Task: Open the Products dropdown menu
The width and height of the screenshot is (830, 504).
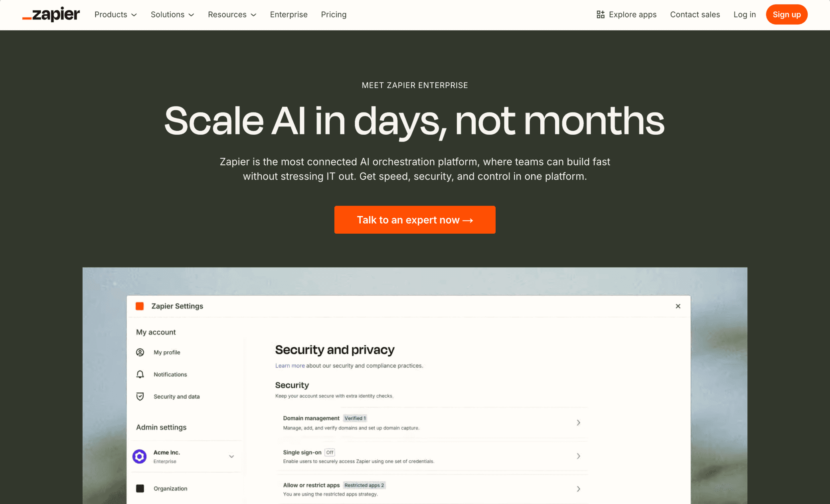Action: [115, 14]
